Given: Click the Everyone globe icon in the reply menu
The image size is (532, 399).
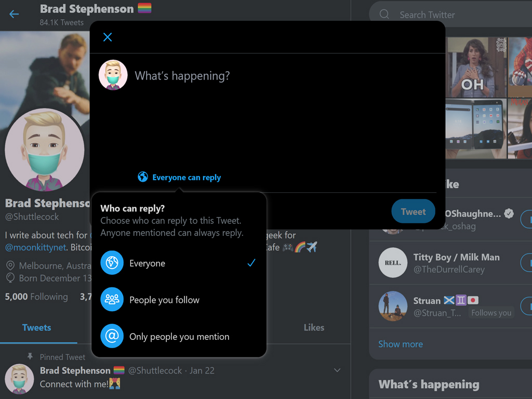Looking at the screenshot, I should tap(112, 263).
